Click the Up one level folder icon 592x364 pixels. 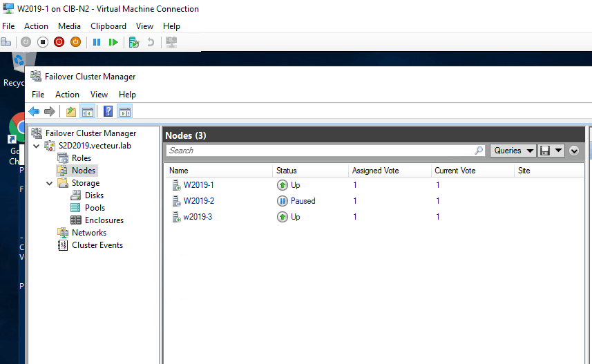coord(70,111)
